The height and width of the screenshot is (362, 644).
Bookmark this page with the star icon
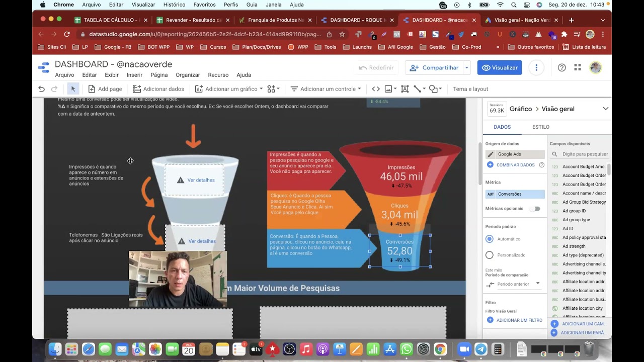(342, 34)
